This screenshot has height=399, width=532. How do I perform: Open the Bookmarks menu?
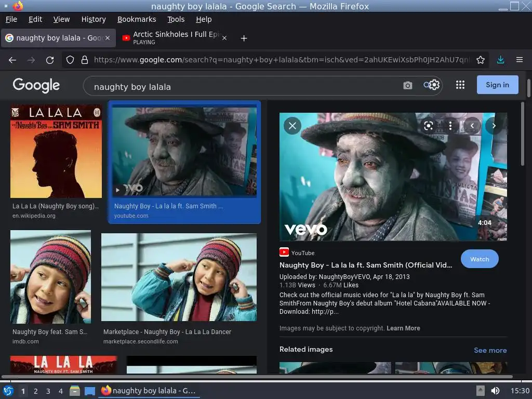coord(137,19)
